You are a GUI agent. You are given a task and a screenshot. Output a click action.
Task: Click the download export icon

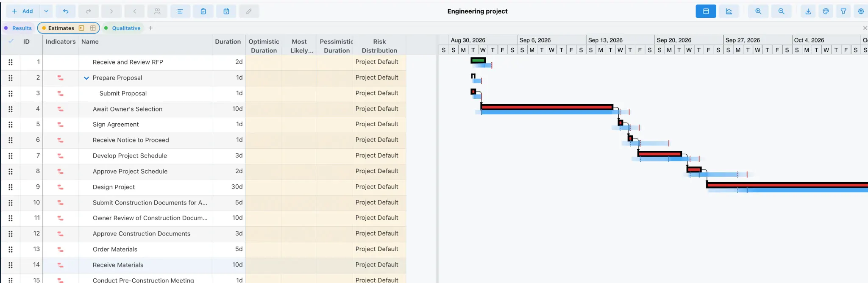(x=808, y=11)
